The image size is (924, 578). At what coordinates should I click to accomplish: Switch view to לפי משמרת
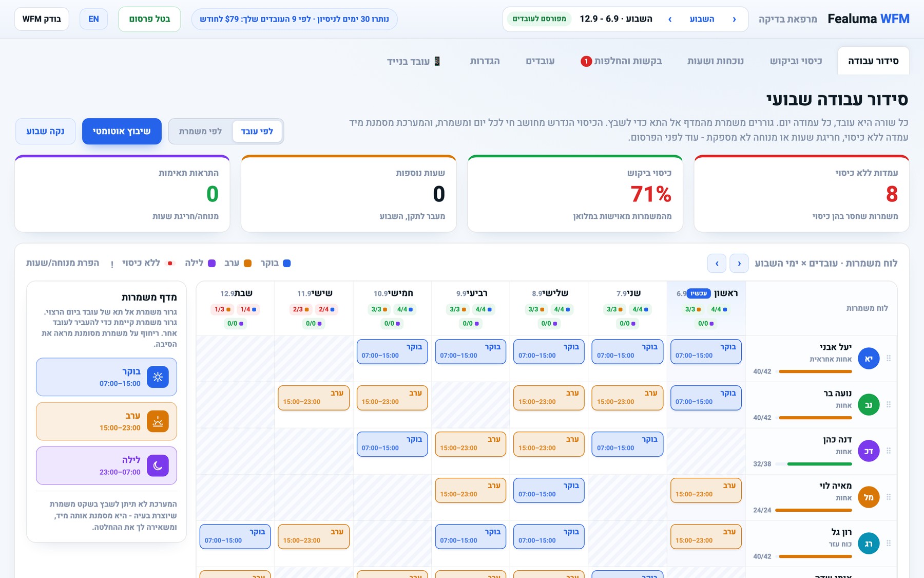point(201,132)
